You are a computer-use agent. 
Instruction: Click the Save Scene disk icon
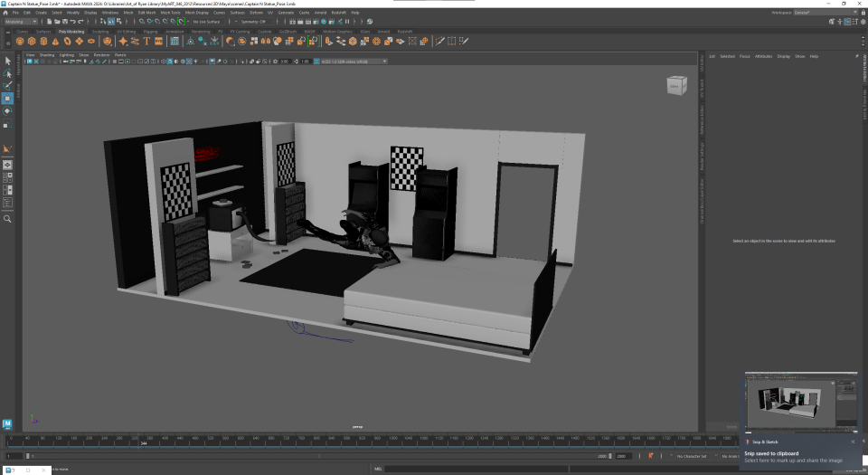65,22
